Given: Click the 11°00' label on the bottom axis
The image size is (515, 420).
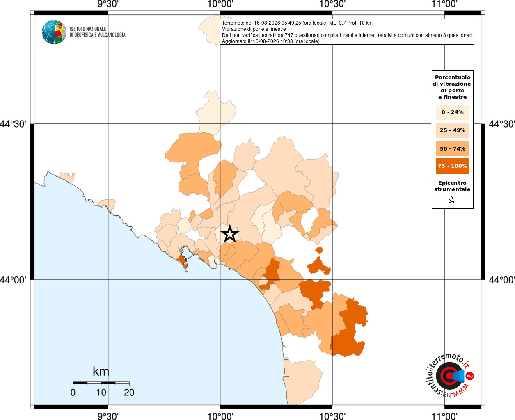Looking at the screenshot, I should click(x=444, y=416).
